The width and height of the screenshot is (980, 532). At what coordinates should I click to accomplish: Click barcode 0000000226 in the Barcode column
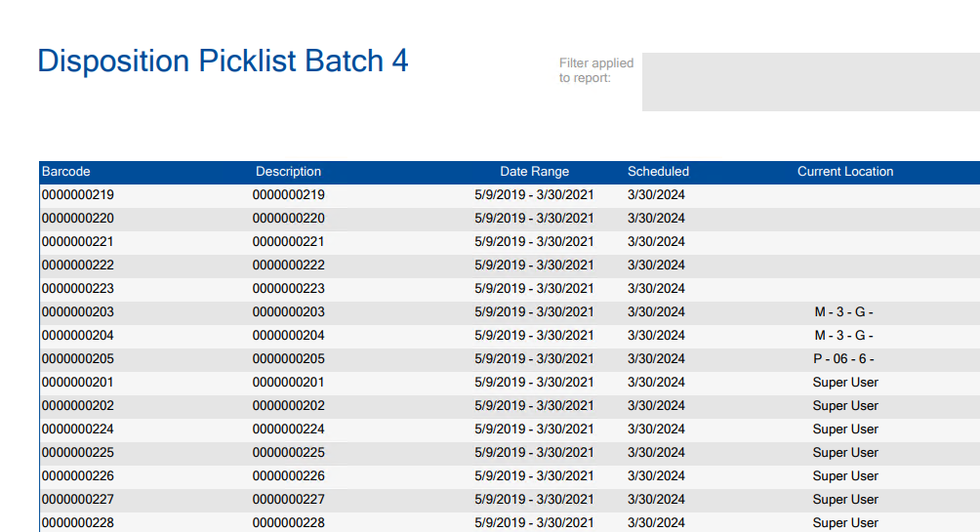click(78, 476)
